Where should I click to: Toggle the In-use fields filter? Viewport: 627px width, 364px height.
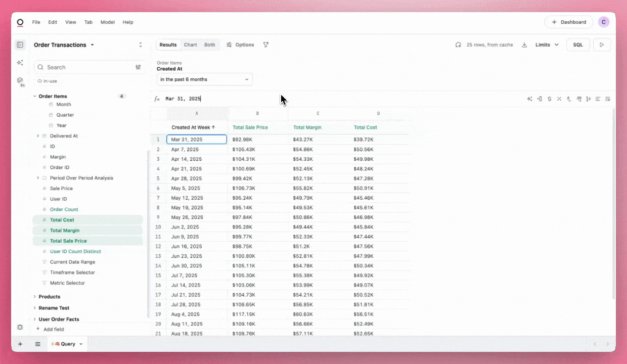47,81
